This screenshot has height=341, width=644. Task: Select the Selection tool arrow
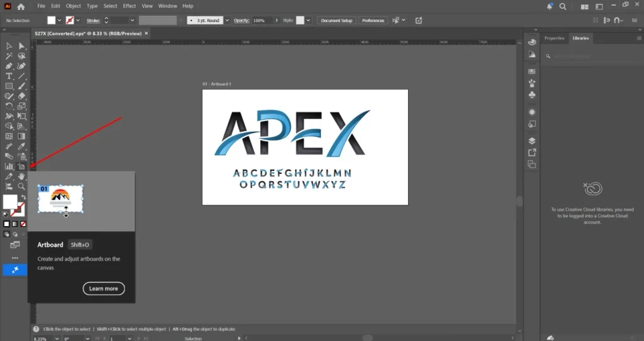9,46
